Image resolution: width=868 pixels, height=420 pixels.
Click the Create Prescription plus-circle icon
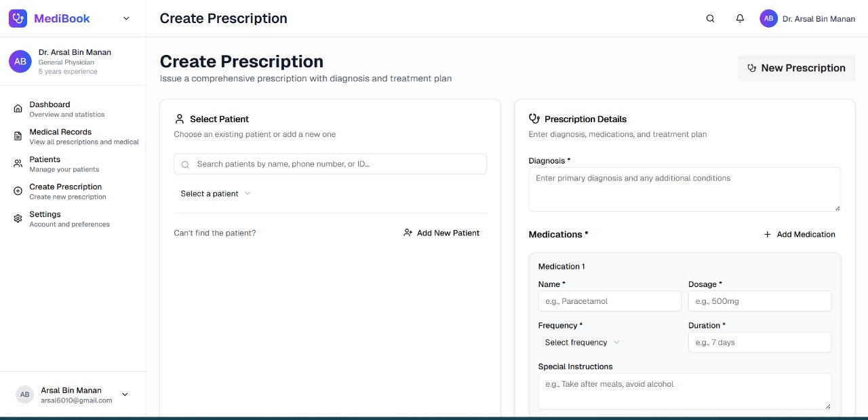point(18,191)
